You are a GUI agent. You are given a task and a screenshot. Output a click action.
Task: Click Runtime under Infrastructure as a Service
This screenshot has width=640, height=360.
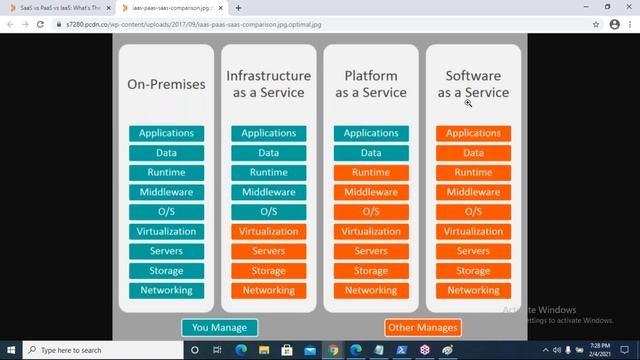269,173
